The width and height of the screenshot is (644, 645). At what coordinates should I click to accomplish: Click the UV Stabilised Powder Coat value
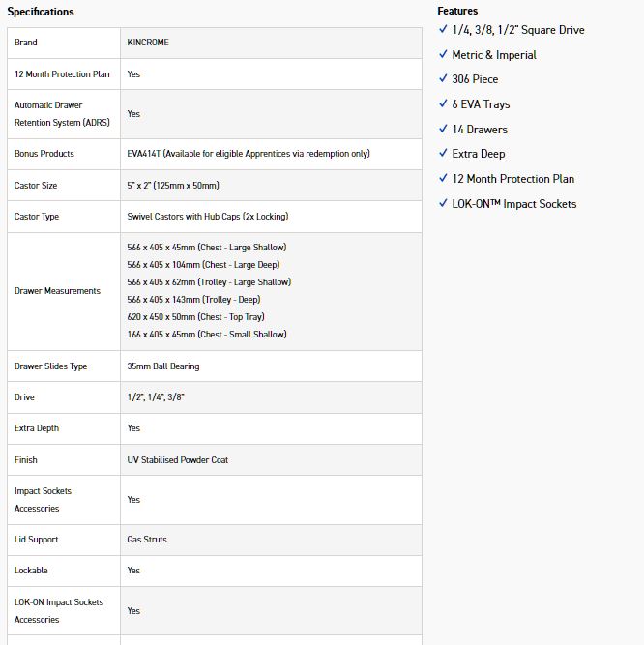[x=178, y=460]
